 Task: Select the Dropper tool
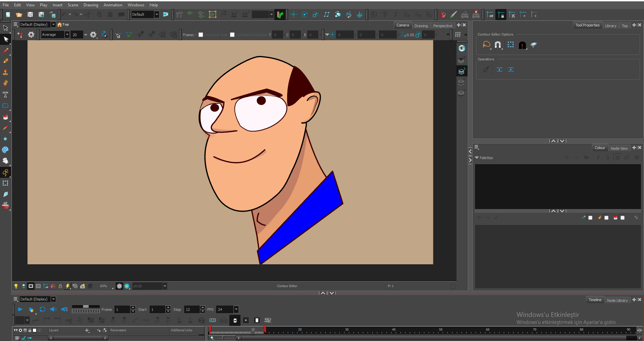[5, 128]
